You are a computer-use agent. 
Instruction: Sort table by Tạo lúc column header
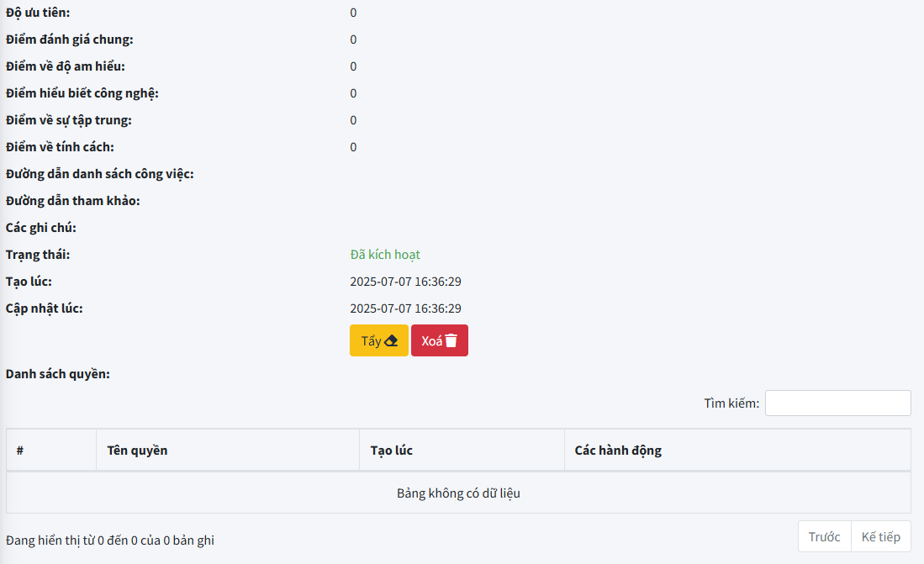[462, 451]
